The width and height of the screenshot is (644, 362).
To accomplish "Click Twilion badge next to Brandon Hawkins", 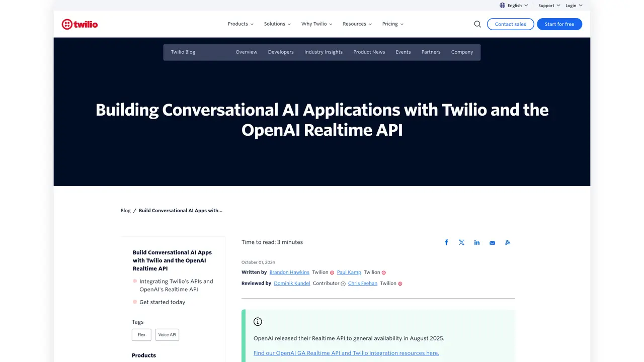I will coord(332,273).
